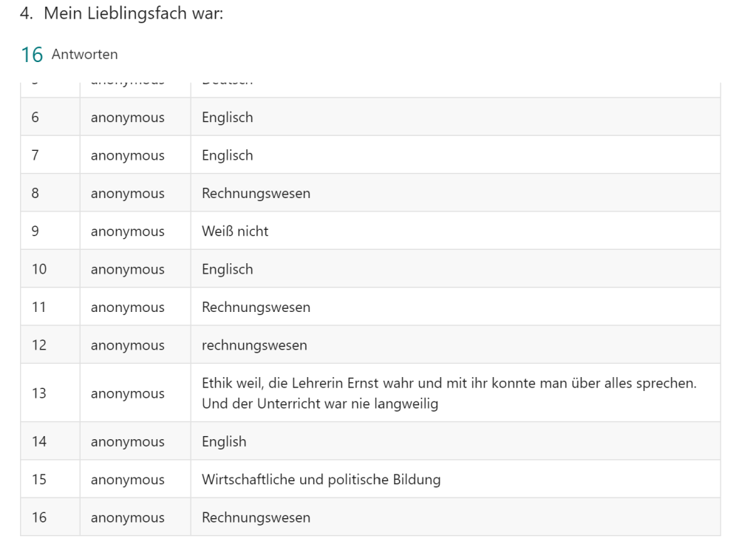This screenshot has width=756, height=550.
Task: Select lowercase "rechnungswesen" answer in row 12
Action: click(254, 345)
